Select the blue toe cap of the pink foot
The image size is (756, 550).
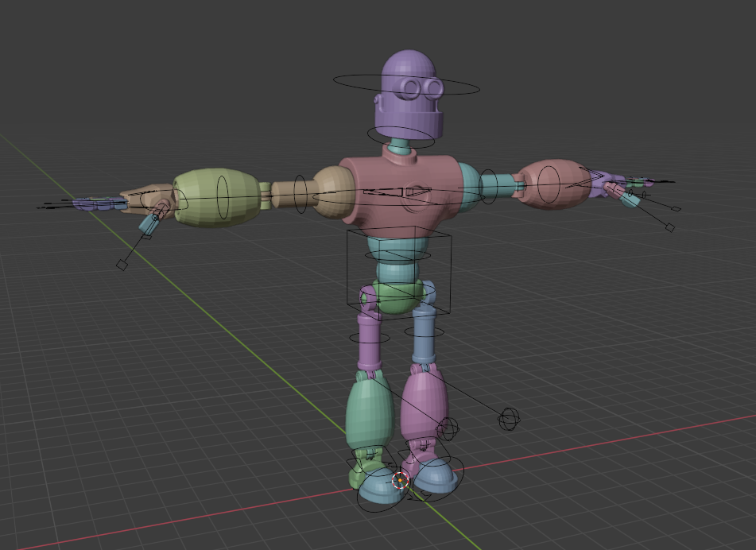(x=434, y=474)
